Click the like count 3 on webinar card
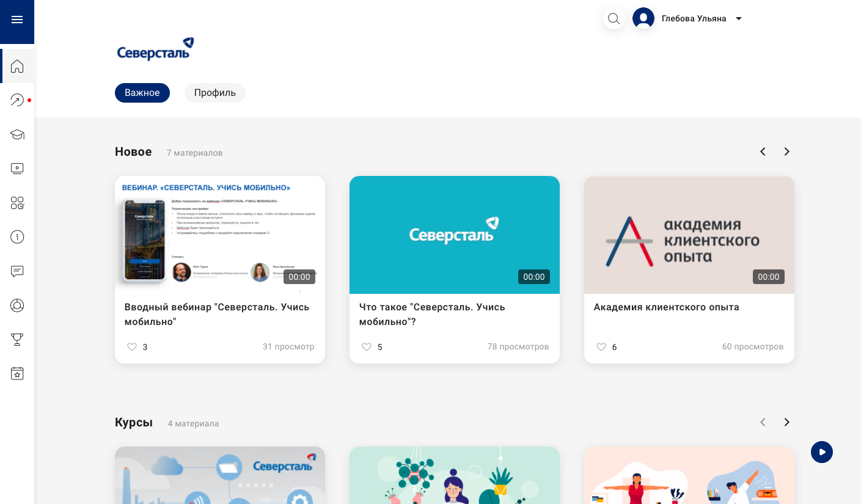 click(x=145, y=347)
